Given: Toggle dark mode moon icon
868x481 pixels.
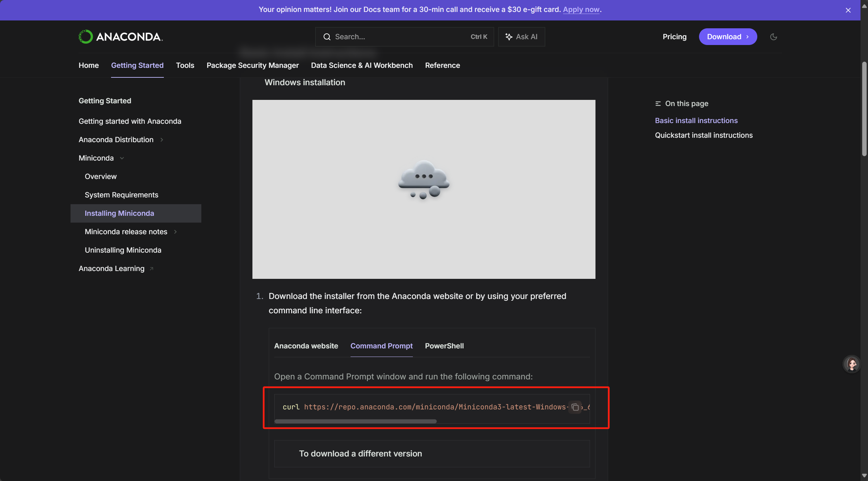Looking at the screenshot, I should (x=774, y=37).
